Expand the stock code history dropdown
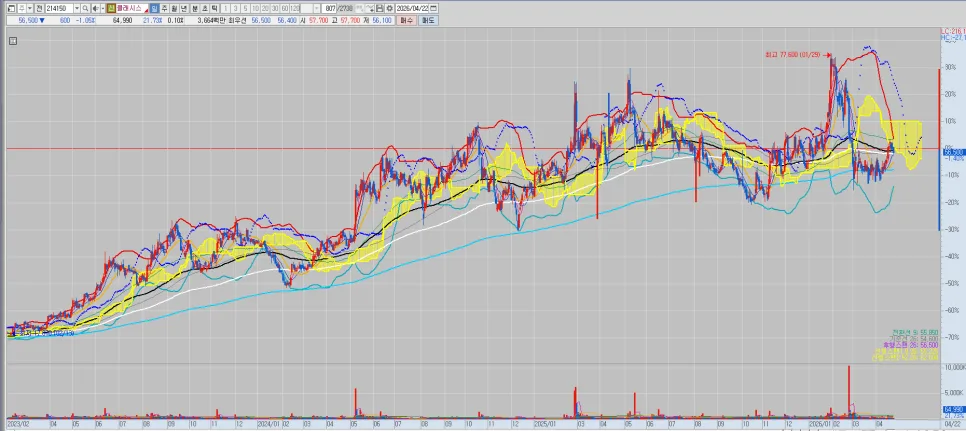 [x=77, y=9]
